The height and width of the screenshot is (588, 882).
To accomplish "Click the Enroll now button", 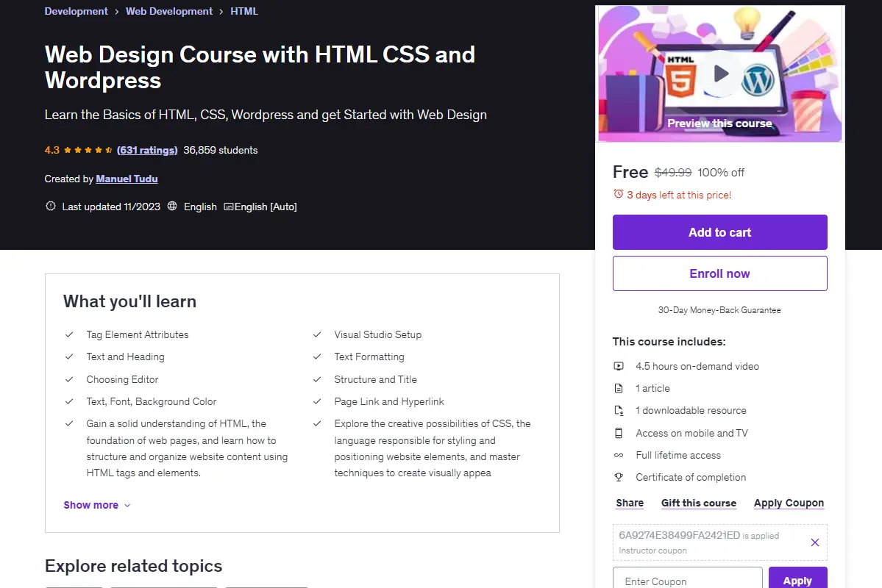I will point(719,273).
